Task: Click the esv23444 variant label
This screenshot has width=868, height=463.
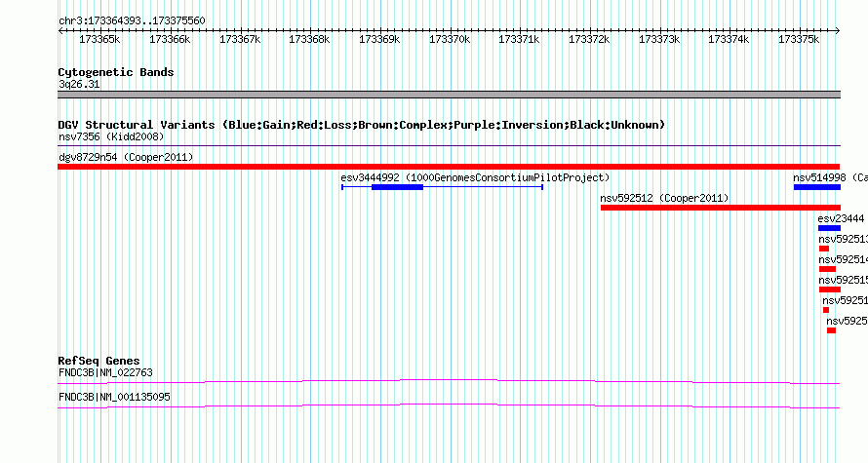Action: point(841,218)
